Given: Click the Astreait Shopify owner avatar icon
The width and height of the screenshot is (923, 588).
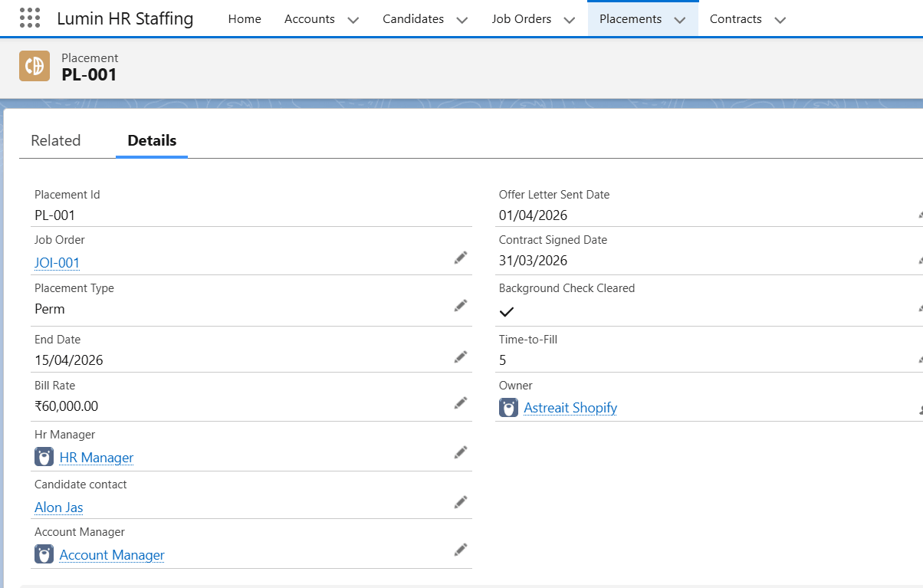Looking at the screenshot, I should (x=508, y=407).
